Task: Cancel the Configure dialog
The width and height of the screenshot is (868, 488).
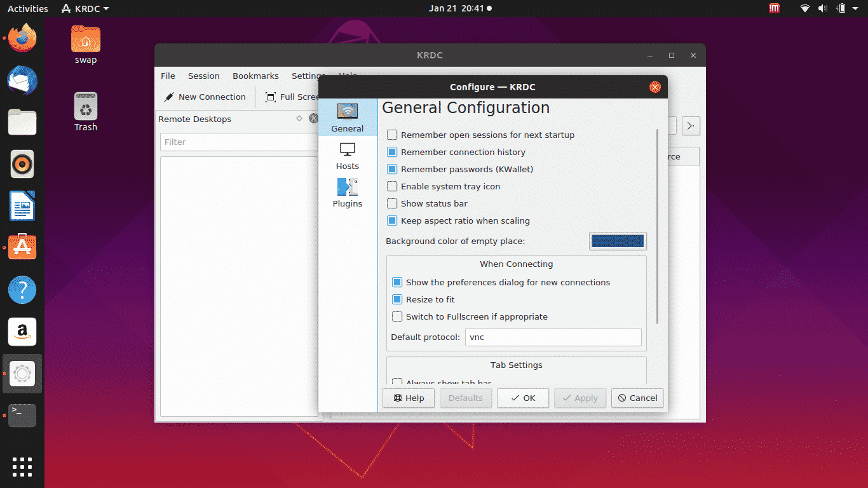Action: 637,398
